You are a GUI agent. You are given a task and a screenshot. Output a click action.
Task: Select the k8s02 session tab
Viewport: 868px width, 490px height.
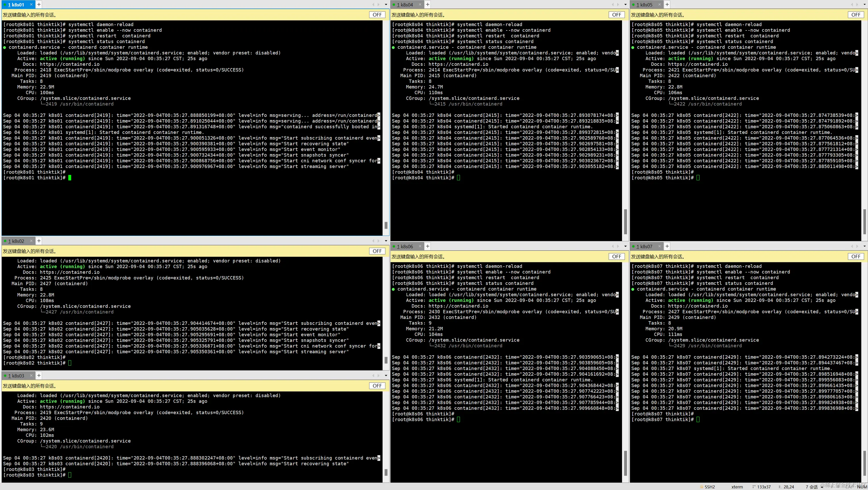click(x=16, y=241)
